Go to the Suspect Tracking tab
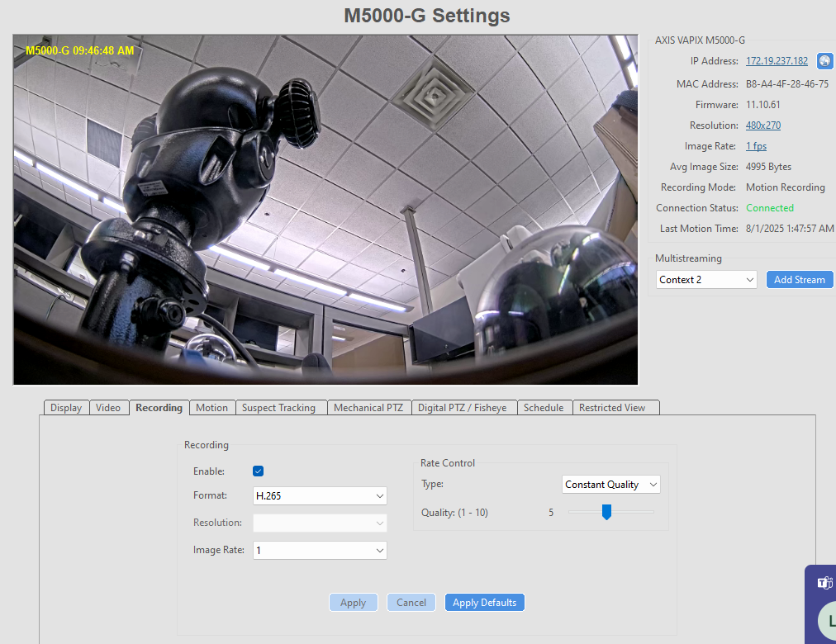Viewport: 836px width, 644px height. click(x=278, y=408)
